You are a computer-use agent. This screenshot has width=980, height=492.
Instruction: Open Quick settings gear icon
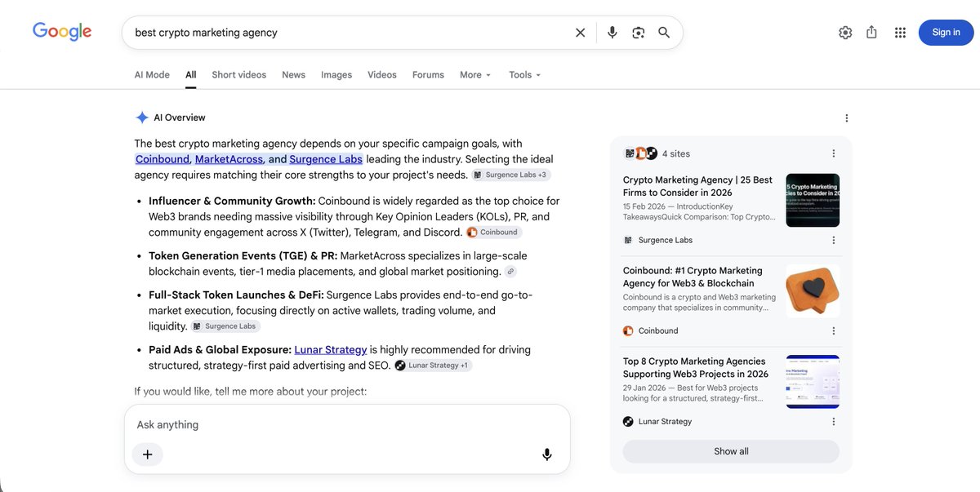coord(845,33)
